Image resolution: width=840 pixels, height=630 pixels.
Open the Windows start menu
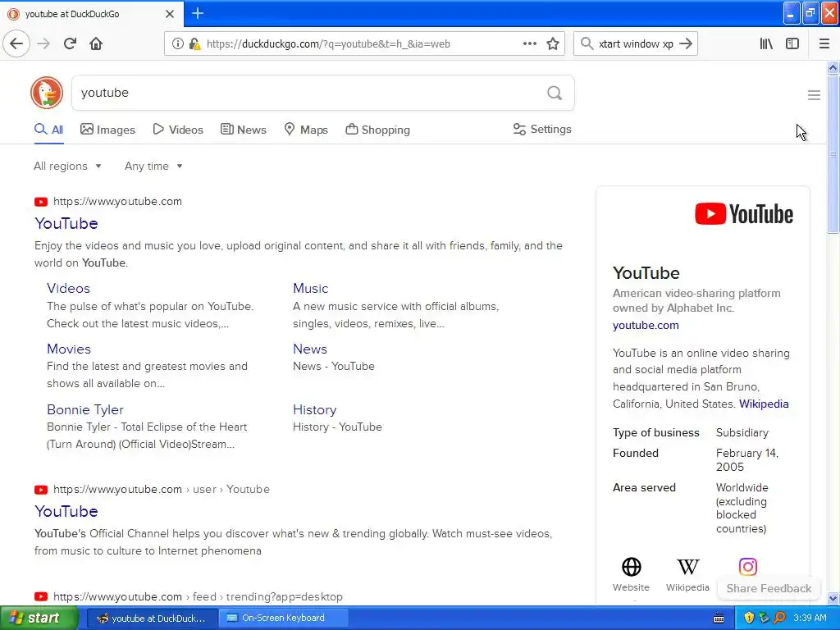tap(39, 618)
